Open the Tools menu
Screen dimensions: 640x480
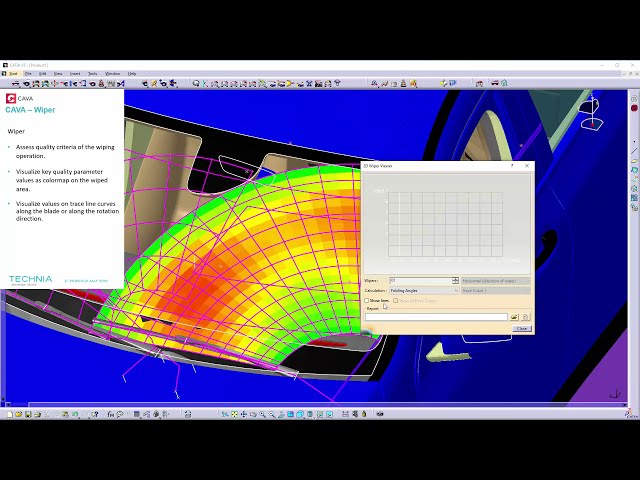pyautogui.click(x=93, y=74)
